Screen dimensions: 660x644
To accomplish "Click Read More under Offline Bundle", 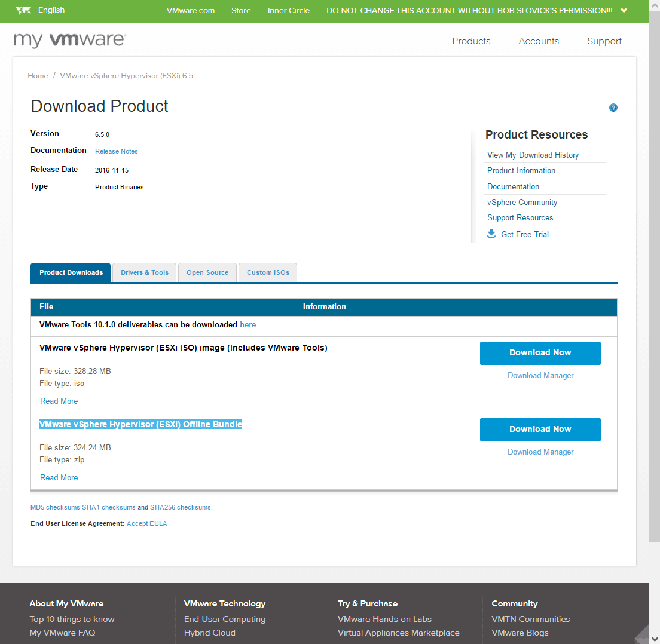I will tap(59, 478).
